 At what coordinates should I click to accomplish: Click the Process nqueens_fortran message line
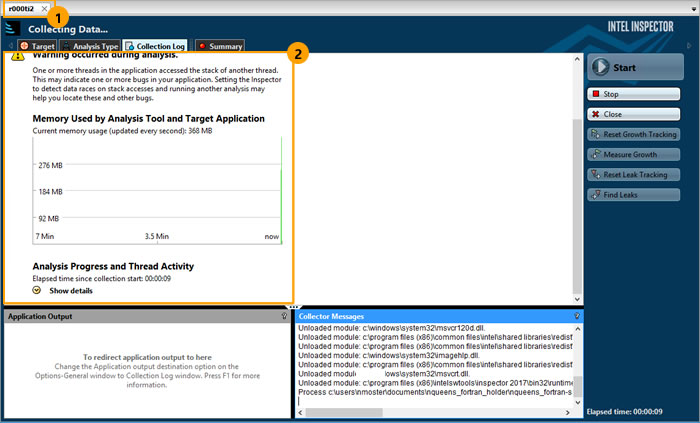(435, 392)
